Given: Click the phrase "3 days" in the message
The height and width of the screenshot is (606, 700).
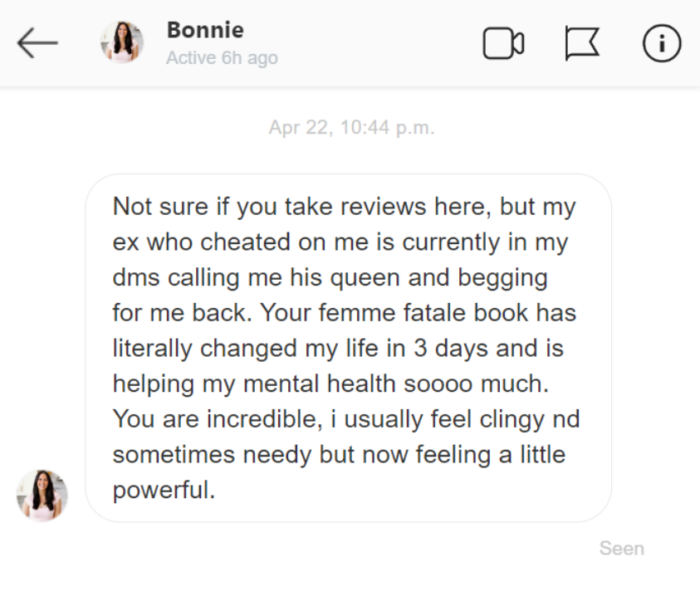Looking at the screenshot, I should click(x=449, y=348).
